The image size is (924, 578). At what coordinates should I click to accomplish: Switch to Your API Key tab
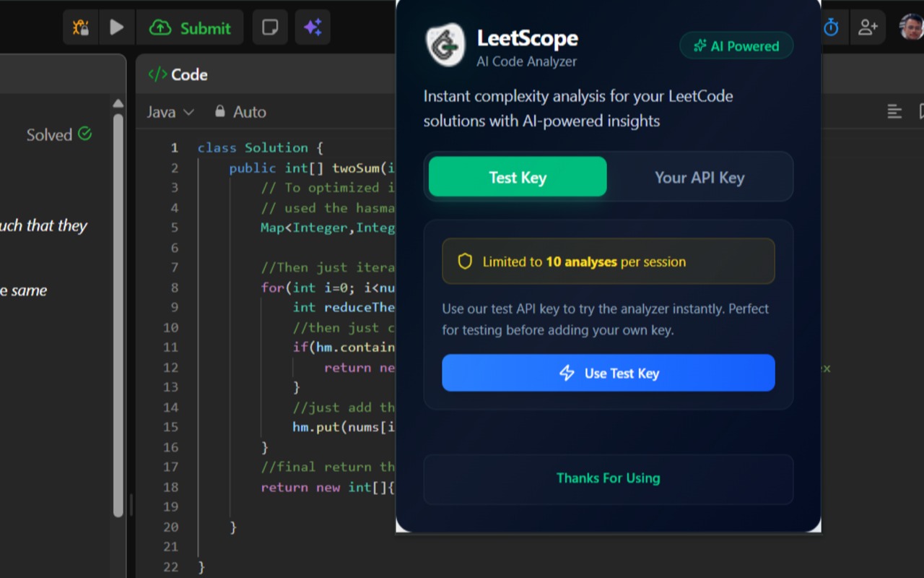tap(699, 177)
